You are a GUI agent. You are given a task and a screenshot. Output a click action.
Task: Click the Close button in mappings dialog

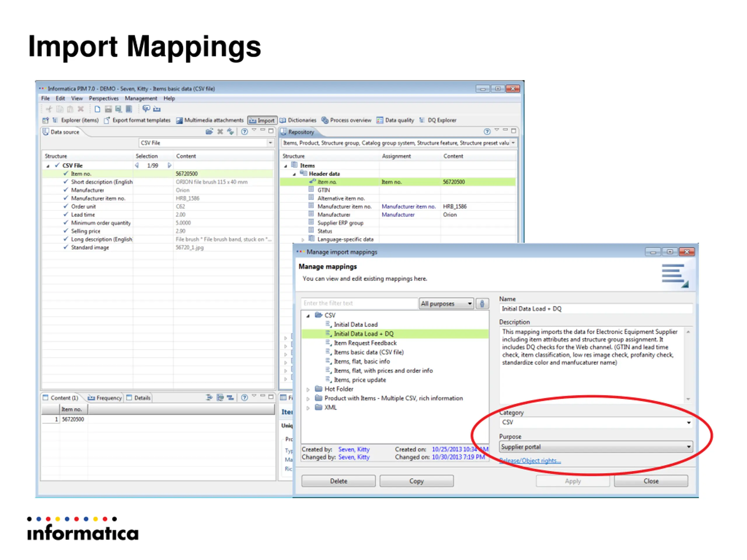click(x=651, y=481)
